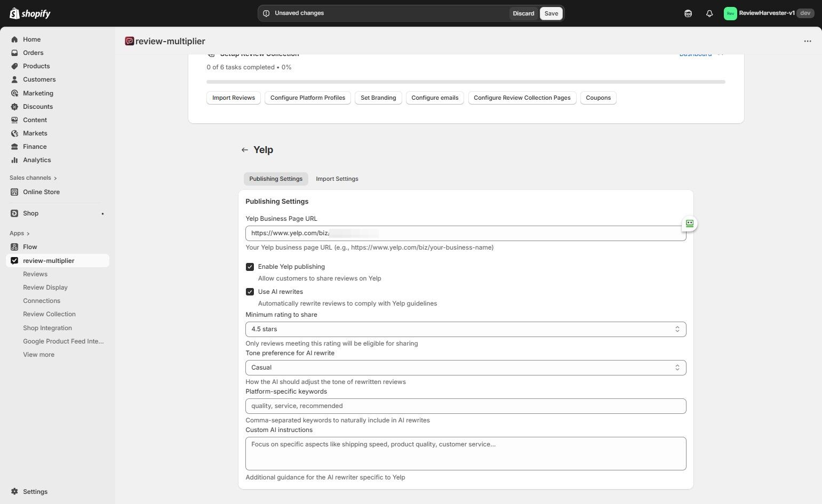Image resolution: width=822 pixels, height=504 pixels.
Task: Select Products from the sidebar
Action: pyautogui.click(x=36, y=66)
